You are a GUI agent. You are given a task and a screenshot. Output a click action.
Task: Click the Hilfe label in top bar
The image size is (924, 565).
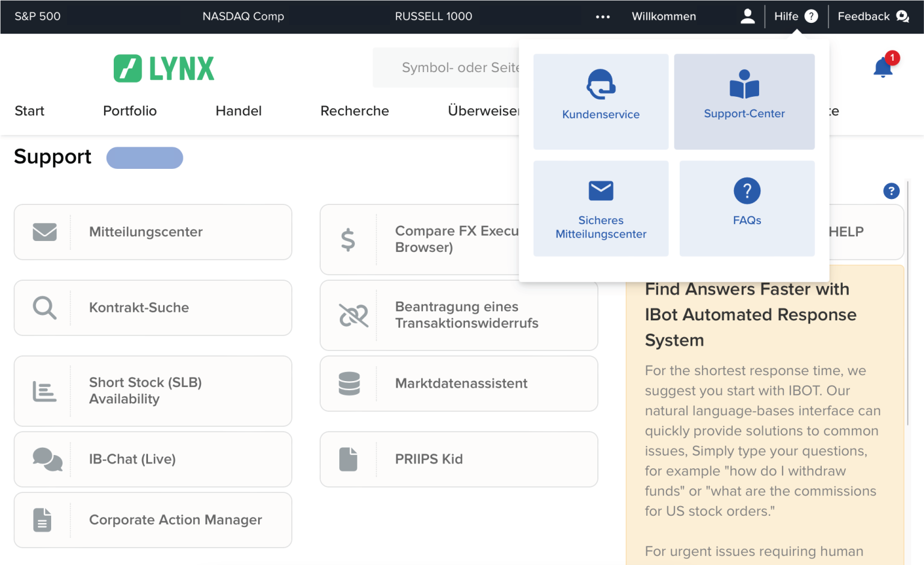[x=786, y=16]
